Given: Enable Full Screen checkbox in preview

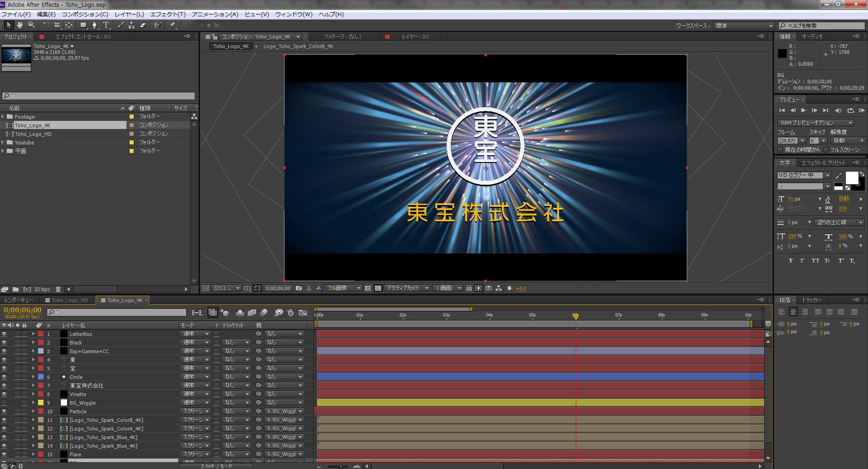Looking at the screenshot, I should pos(826,150).
